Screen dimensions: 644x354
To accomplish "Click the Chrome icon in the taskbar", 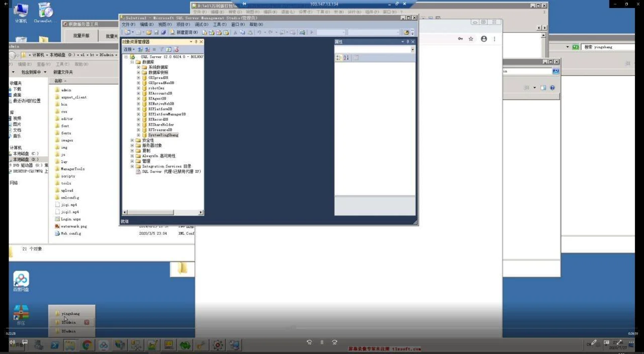I will tap(87, 345).
